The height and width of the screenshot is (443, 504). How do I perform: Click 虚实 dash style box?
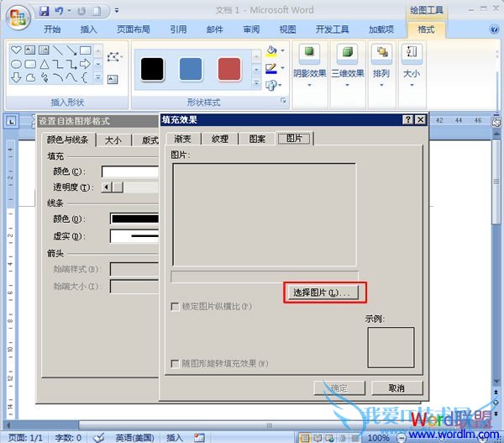[x=134, y=236]
